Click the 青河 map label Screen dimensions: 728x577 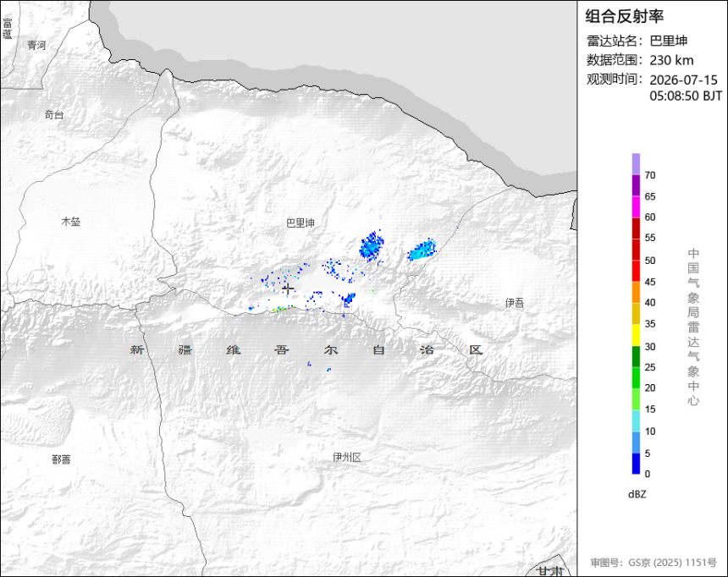click(x=36, y=45)
